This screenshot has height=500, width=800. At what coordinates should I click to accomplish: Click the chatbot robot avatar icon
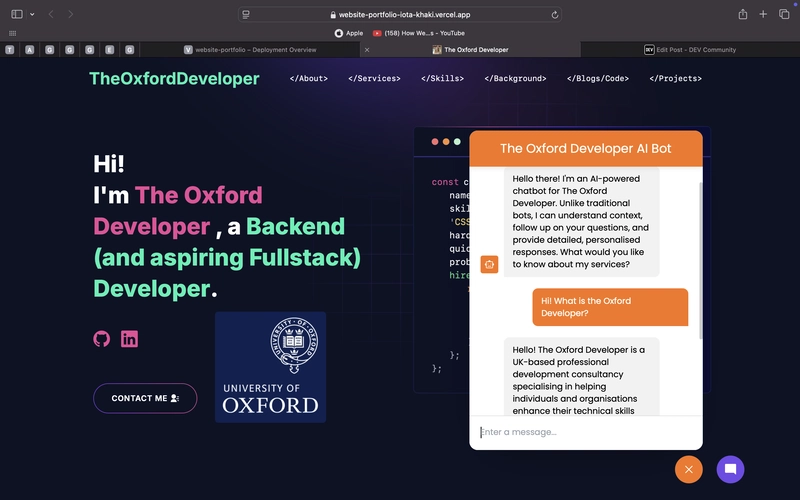489,264
